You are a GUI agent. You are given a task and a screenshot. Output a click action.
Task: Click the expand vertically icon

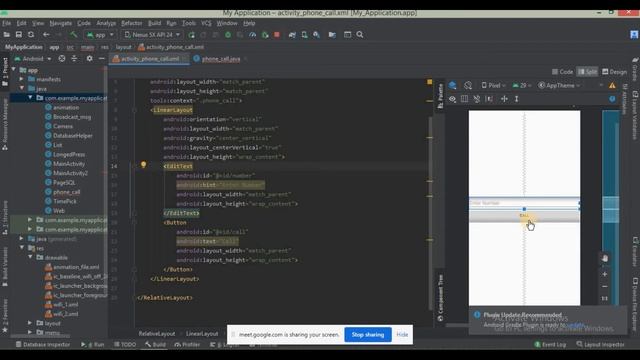coord(517,99)
